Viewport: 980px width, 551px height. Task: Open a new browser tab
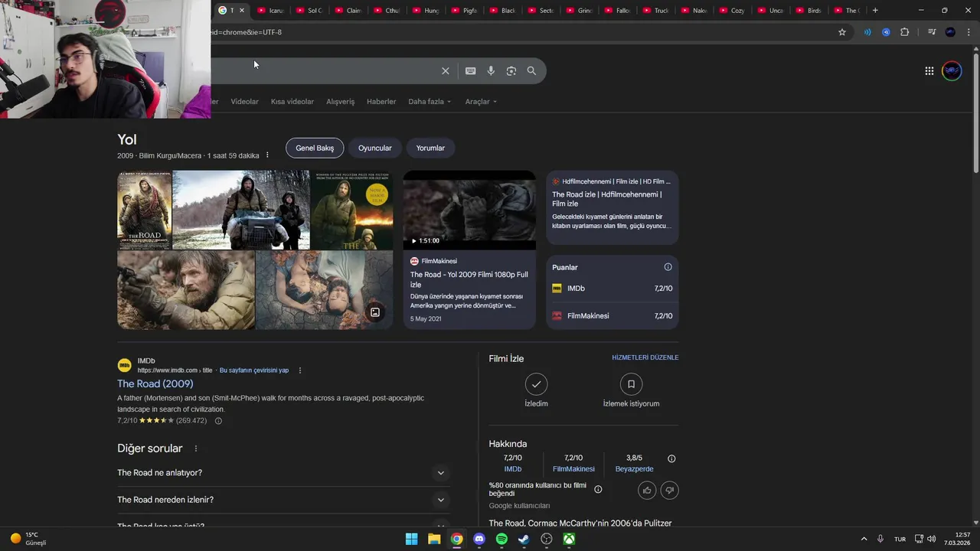[x=875, y=10]
